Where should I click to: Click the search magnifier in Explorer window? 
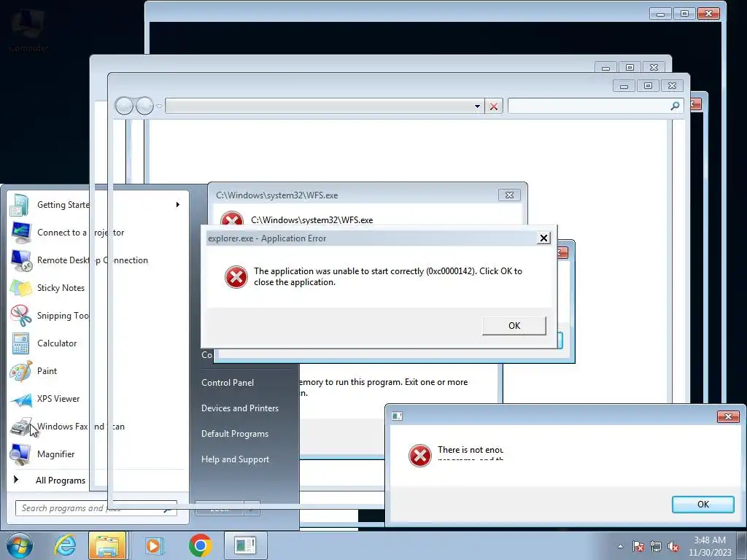click(675, 106)
